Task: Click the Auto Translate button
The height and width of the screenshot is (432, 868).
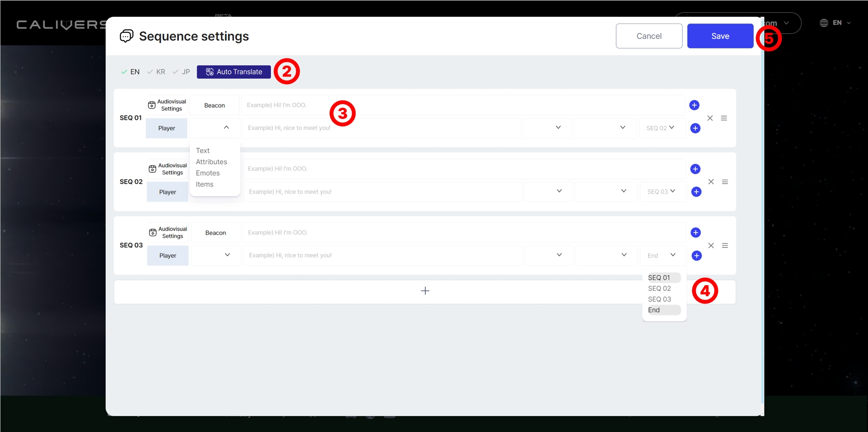Action: pos(234,72)
